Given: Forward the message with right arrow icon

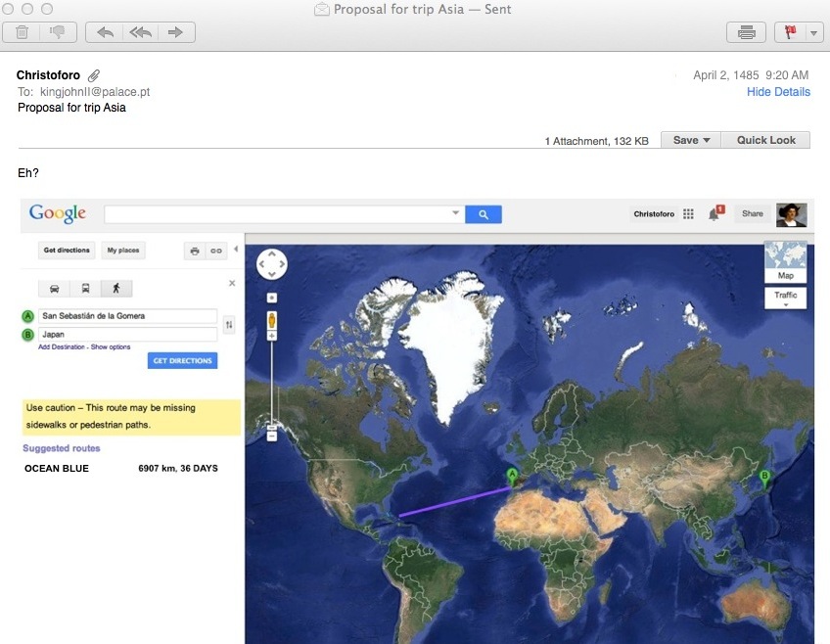Looking at the screenshot, I should 176,32.
